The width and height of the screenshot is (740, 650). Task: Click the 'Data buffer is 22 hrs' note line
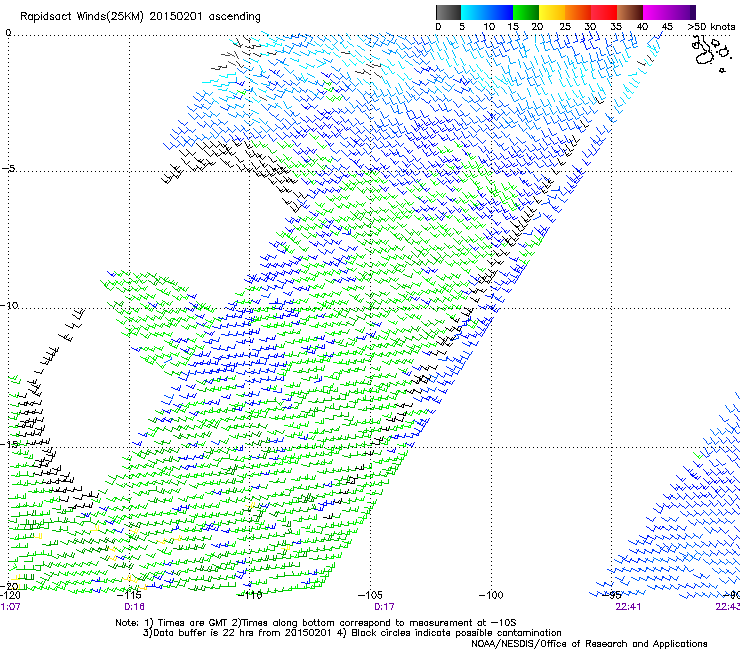pyautogui.click(x=352, y=633)
